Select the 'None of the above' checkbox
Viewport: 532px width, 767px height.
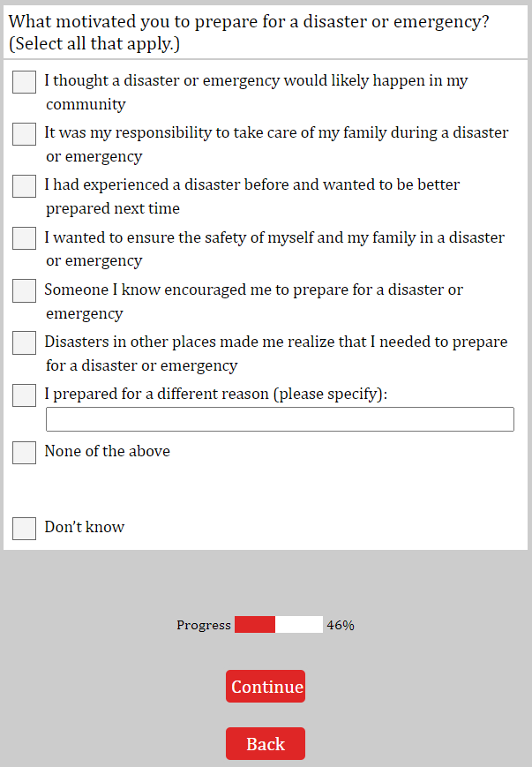point(25,452)
